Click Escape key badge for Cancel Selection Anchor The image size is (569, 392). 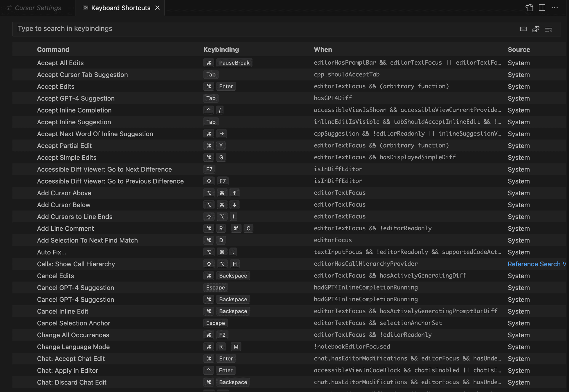tap(215, 323)
